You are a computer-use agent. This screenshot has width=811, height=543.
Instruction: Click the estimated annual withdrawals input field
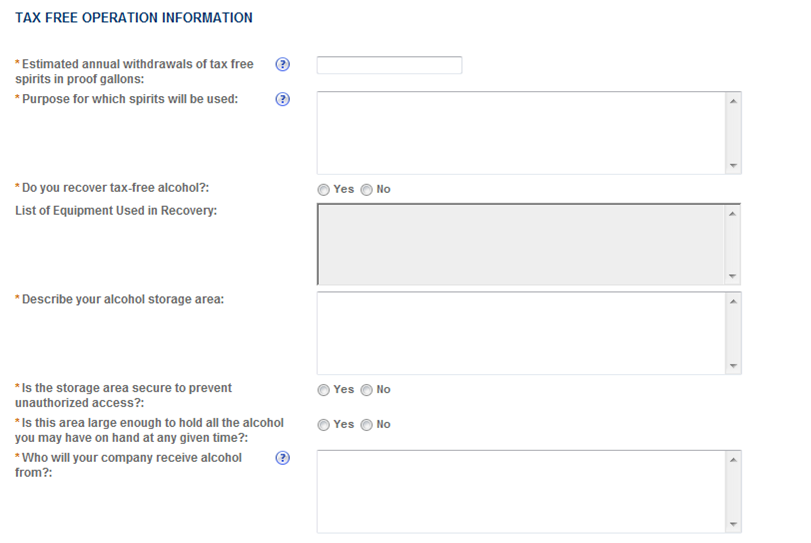click(x=389, y=65)
